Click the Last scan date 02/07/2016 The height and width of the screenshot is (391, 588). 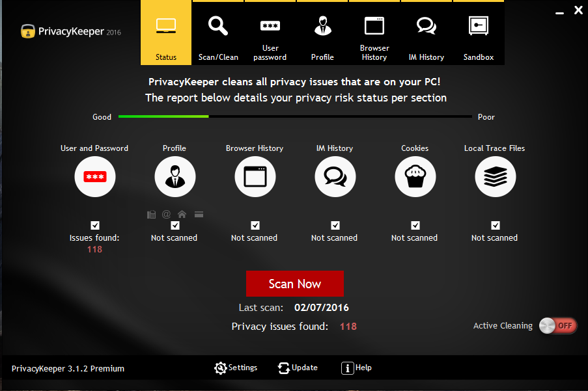pos(322,308)
